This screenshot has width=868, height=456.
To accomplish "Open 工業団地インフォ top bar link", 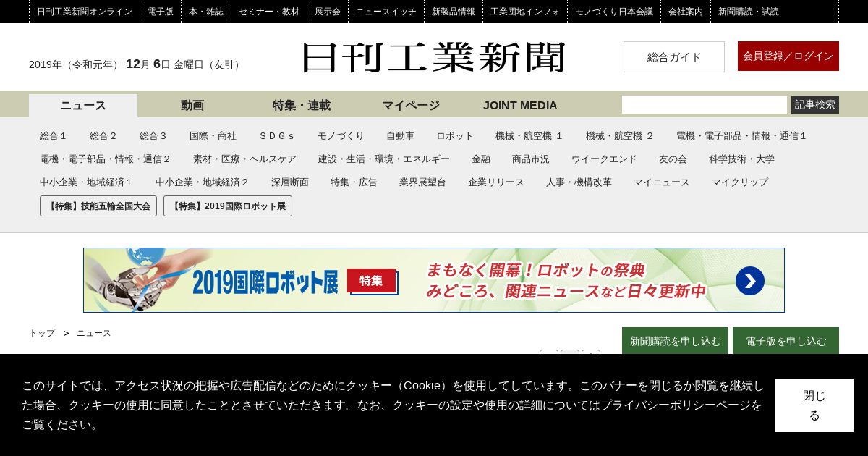I will 525,12.
